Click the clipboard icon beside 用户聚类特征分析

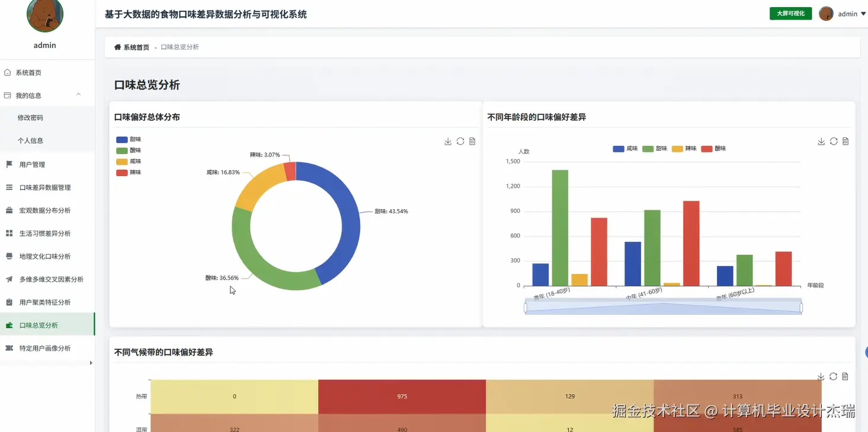click(x=9, y=302)
